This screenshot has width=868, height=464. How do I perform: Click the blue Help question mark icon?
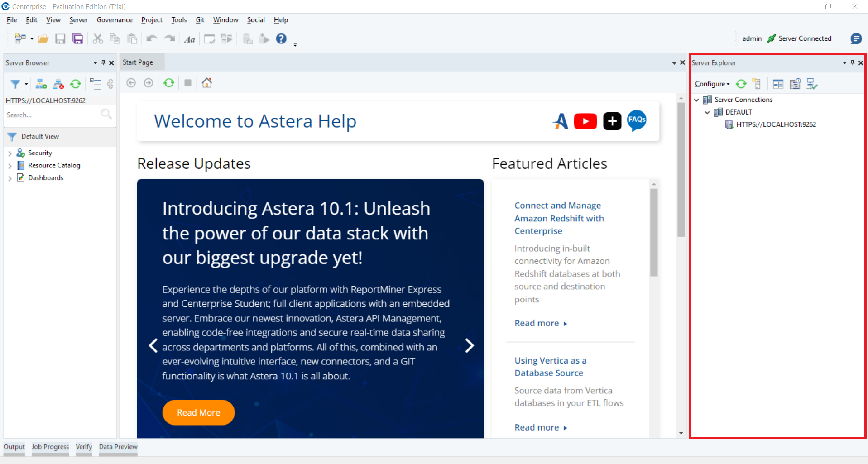281,39
